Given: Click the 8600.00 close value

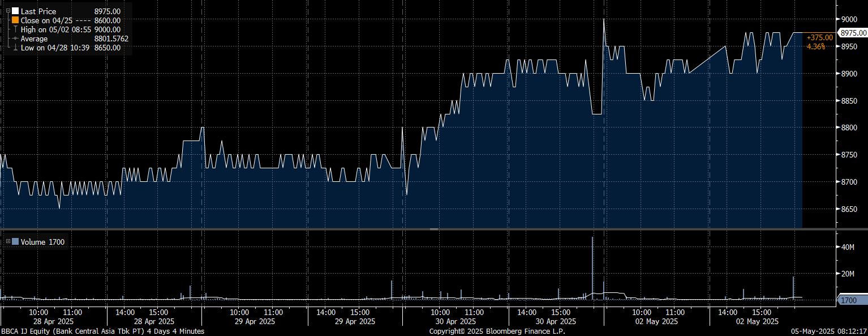Looking at the screenshot, I should tap(108, 20).
